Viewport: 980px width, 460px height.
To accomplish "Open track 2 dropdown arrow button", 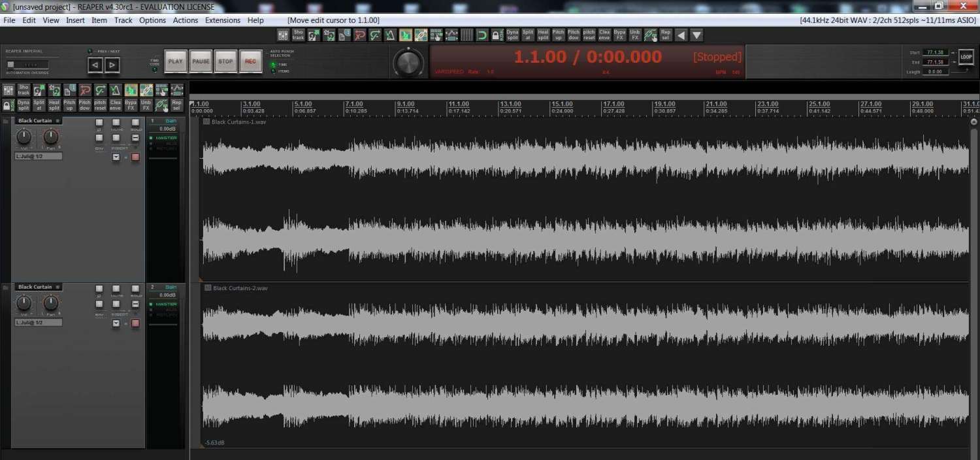I will pos(116,323).
